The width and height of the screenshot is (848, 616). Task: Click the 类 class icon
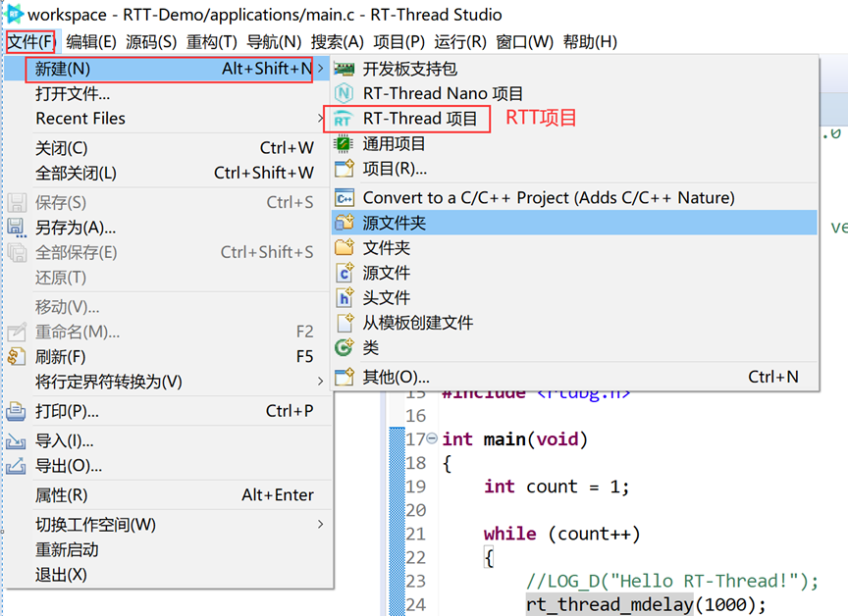(344, 347)
